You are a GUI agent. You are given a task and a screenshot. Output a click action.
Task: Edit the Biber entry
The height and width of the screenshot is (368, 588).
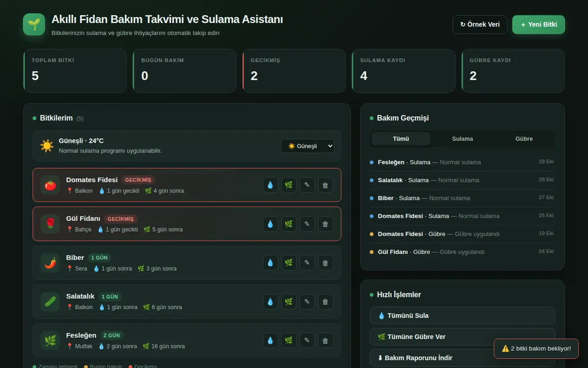pos(307,263)
